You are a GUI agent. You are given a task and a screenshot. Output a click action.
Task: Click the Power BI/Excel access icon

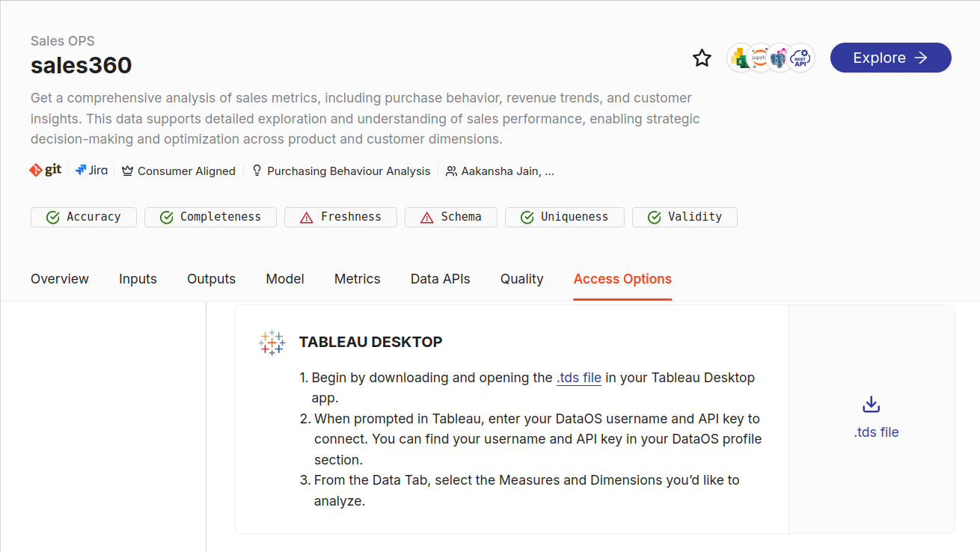click(x=740, y=58)
